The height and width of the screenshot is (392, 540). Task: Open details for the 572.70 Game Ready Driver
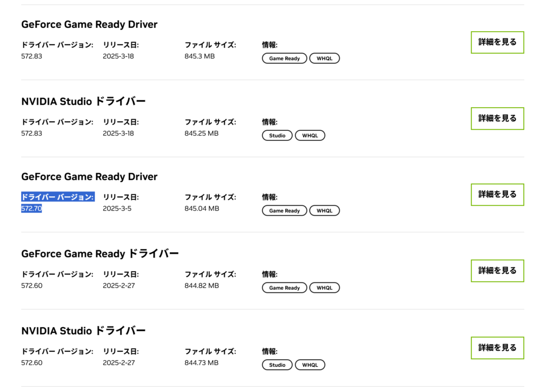coord(497,195)
